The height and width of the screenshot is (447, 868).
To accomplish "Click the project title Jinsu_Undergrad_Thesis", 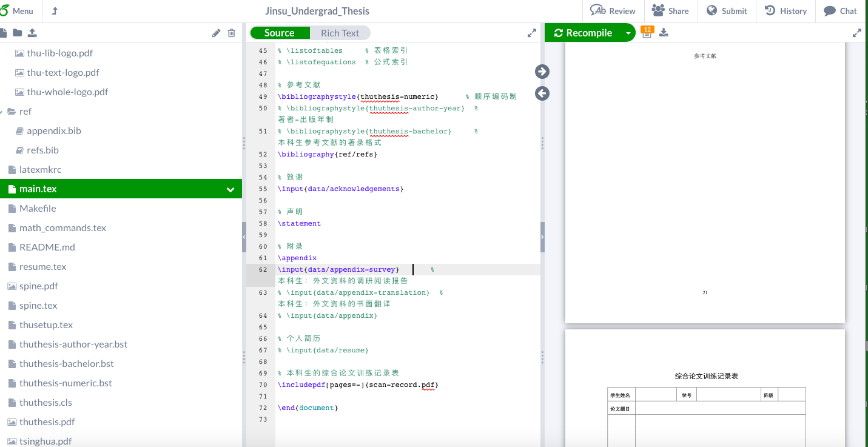I will (x=317, y=11).
